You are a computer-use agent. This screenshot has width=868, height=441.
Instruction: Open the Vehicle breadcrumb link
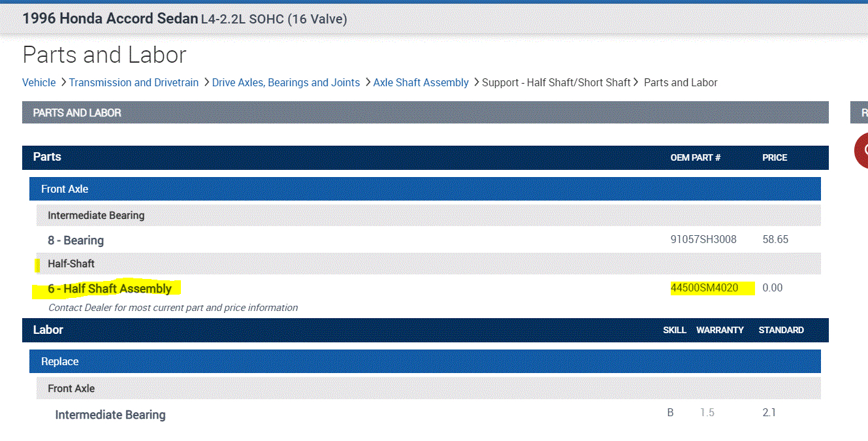[39, 82]
